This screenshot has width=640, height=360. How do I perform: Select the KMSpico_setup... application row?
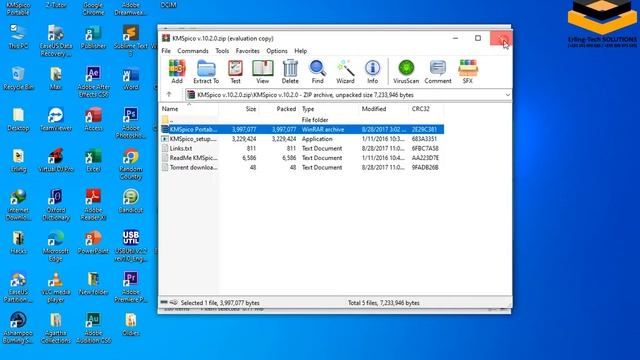(x=302, y=139)
